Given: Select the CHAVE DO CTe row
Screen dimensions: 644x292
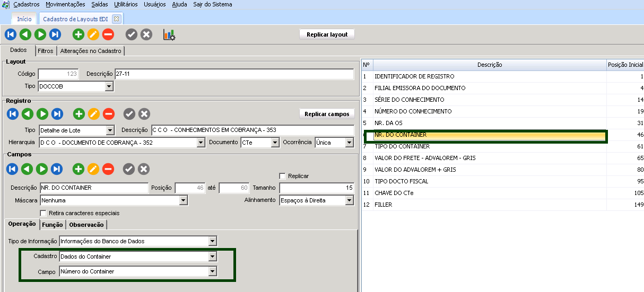Looking at the screenshot, I should [394, 193].
